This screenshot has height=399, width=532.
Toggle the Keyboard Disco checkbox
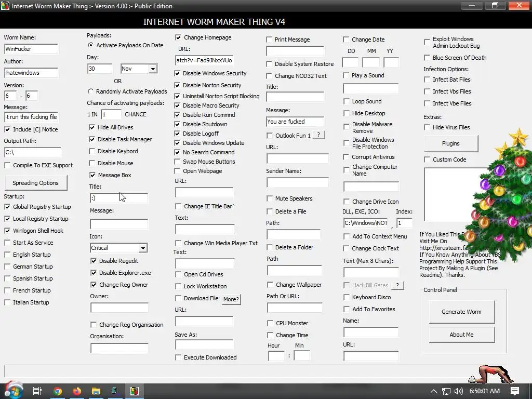coord(347,297)
